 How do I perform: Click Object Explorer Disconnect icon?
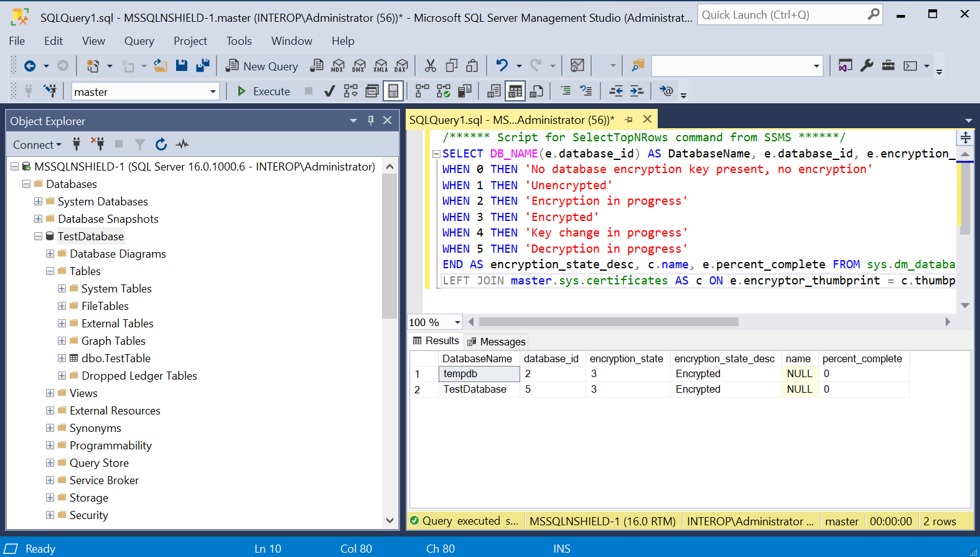(98, 144)
